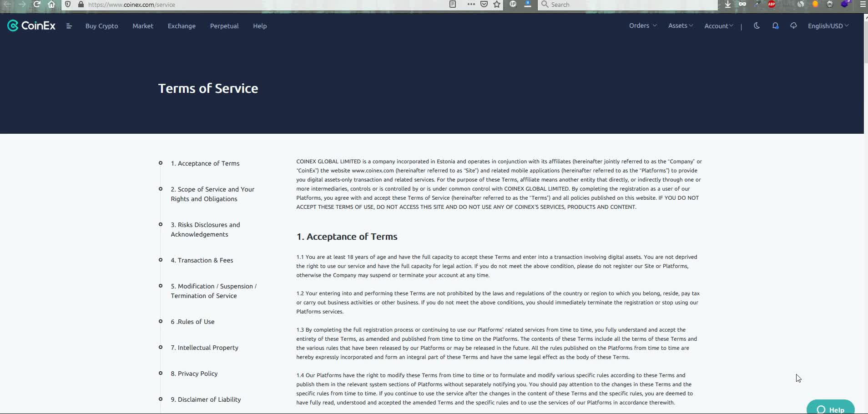This screenshot has height=414, width=868.
Task: Click the browser forward arrow
Action: coord(22,5)
